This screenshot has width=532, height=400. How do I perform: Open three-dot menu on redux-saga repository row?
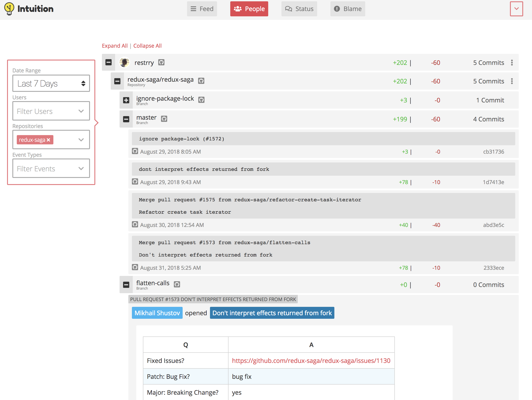click(x=512, y=81)
